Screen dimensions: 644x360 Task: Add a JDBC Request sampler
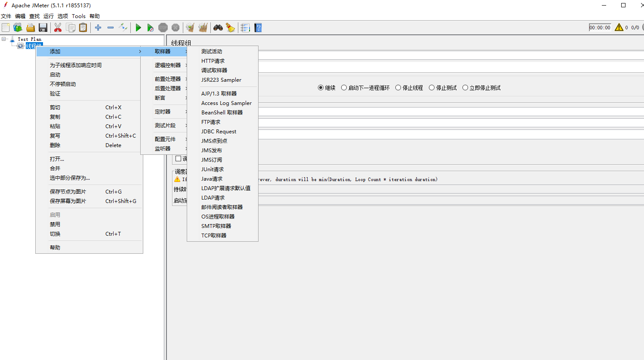click(222, 132)
